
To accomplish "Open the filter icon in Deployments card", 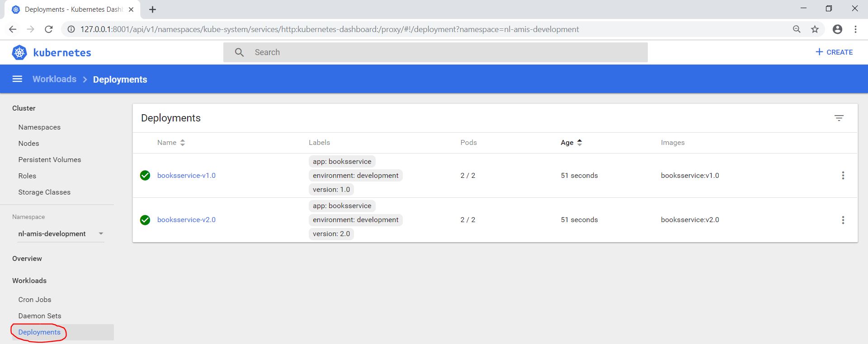I will coord(839,118).
